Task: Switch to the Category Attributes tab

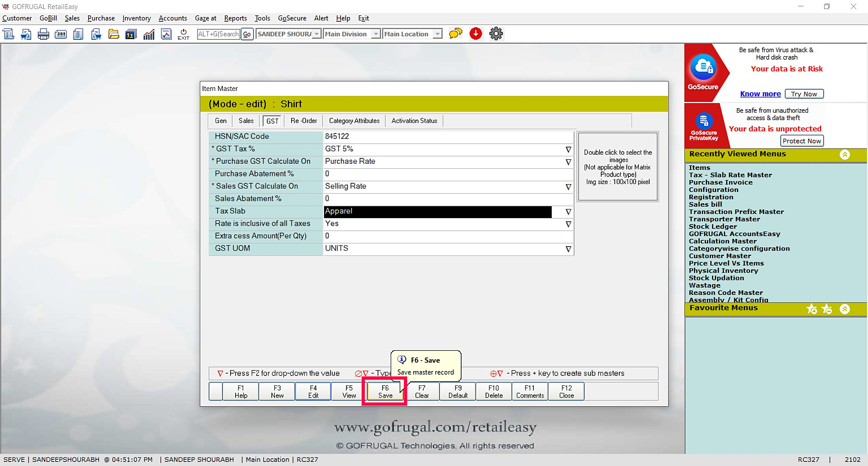Action: pos(354,121)
